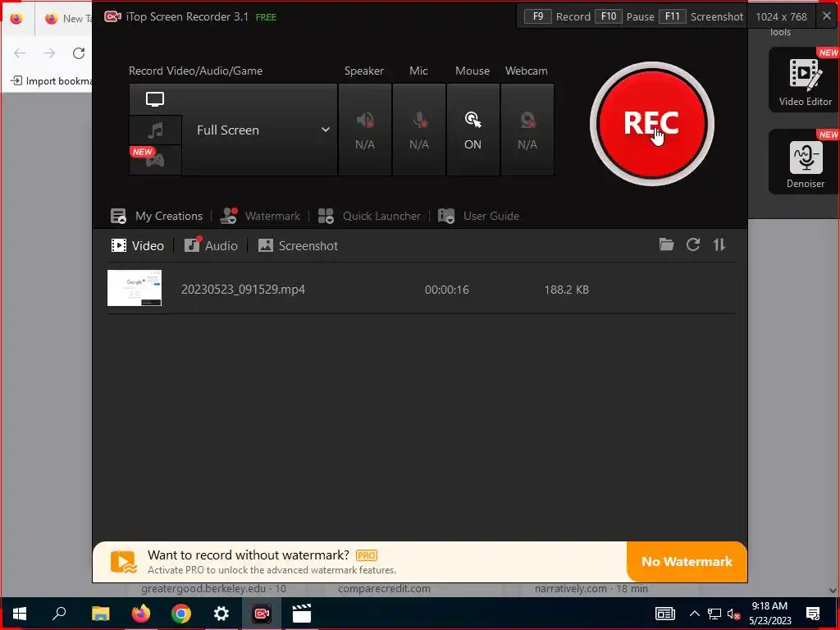Switch to the Audio tab
840x630 pixels.
click(211, 246)
